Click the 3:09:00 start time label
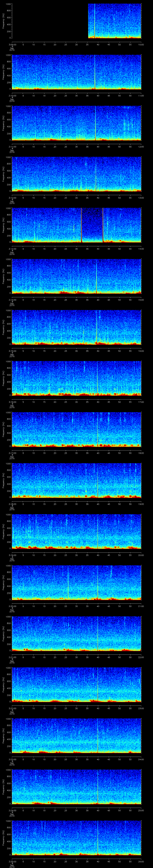 point(12,44)
